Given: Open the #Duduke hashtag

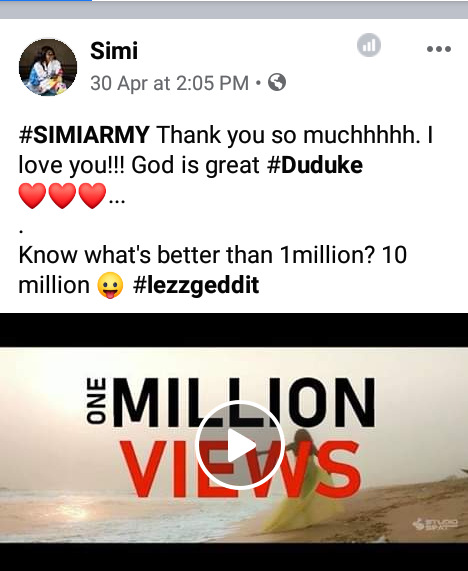Looking at the screenshot, I should coord(315,165).
